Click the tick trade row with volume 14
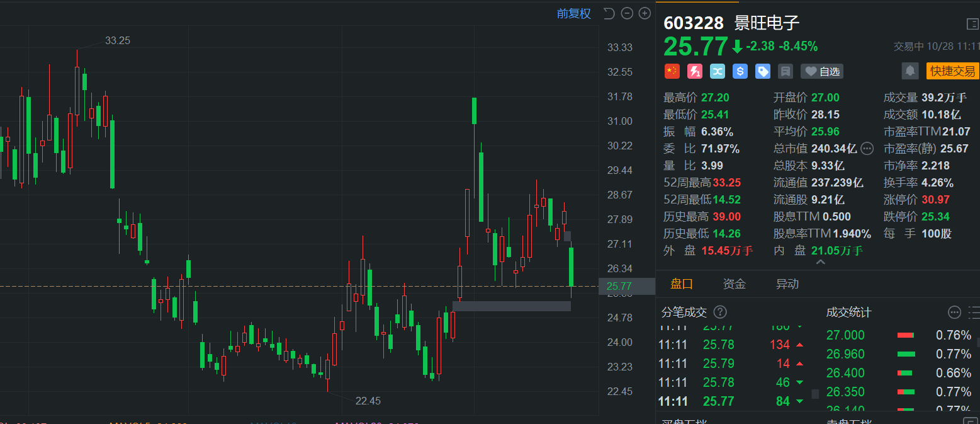This screenshot has width=980, height=424. point(732,364)
